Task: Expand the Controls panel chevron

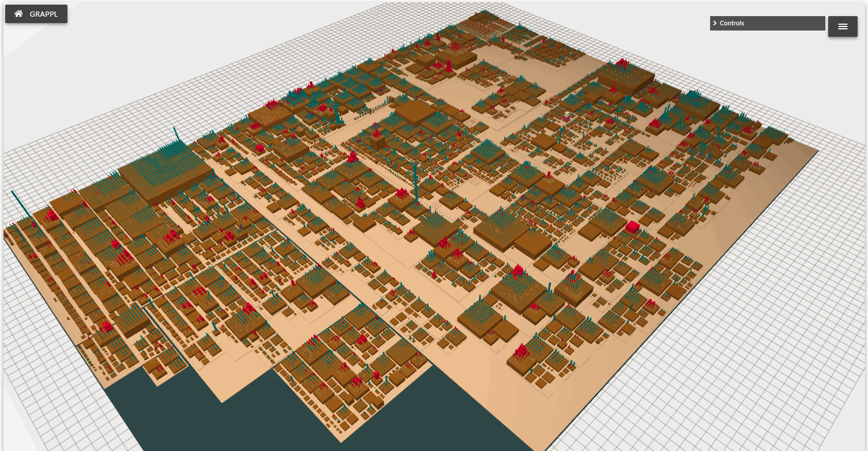Action: (x=715, y=24)
